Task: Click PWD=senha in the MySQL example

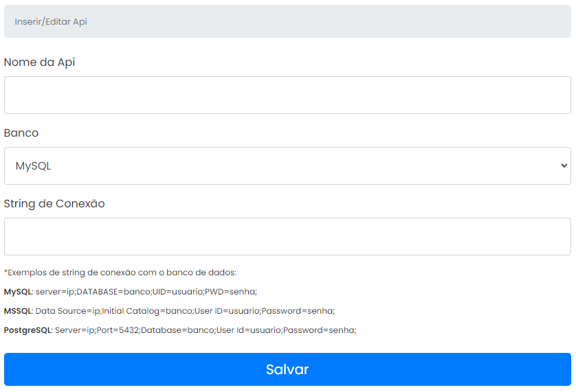Action: 230,292
